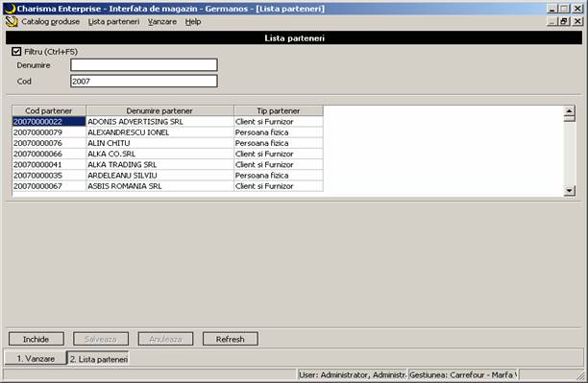Viewport: 588px width, 383px height.
Task: Click the Tip partener column header
Action: pos(279,111)
